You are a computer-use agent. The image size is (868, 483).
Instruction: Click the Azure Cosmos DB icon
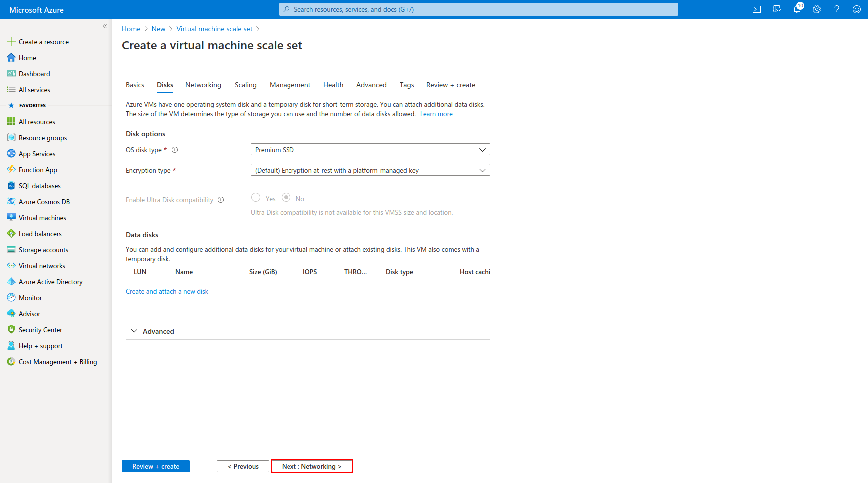point(11,202)
